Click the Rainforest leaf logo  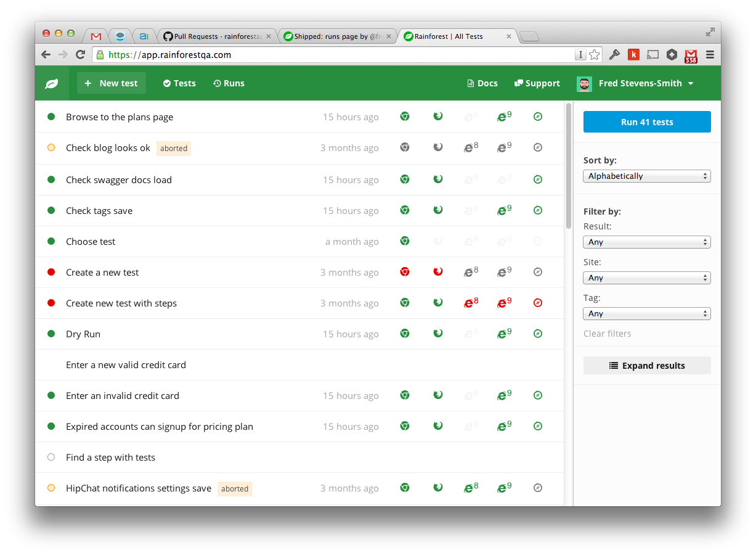tap(52, 83)
